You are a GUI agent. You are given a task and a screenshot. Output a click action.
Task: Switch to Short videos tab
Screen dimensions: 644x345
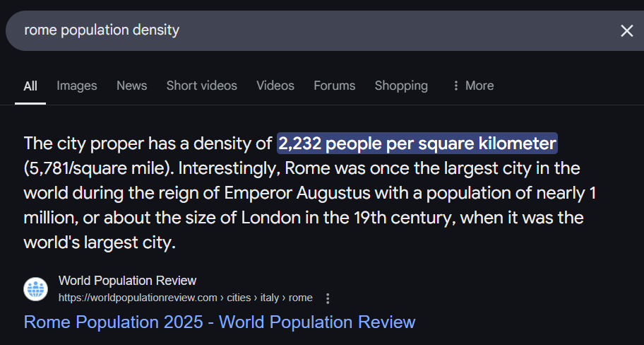(x=202, y=86)
